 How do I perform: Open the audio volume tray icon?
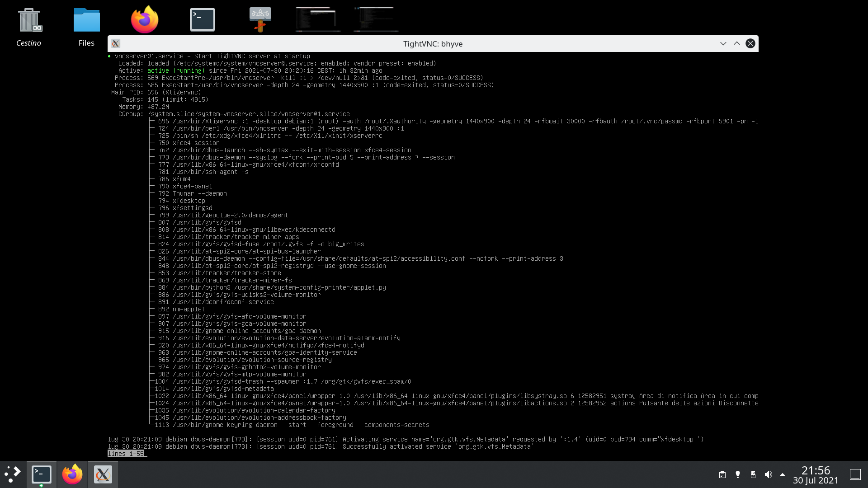[769, 474]
